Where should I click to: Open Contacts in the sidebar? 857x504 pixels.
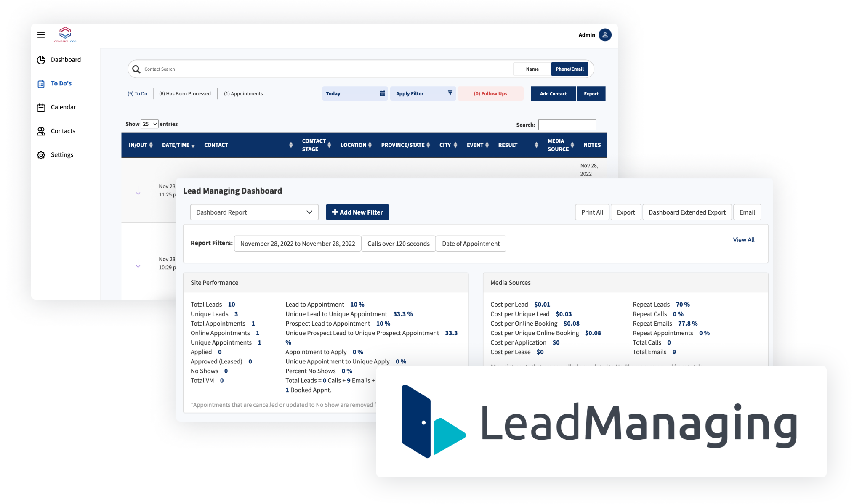tap(63, 131)
